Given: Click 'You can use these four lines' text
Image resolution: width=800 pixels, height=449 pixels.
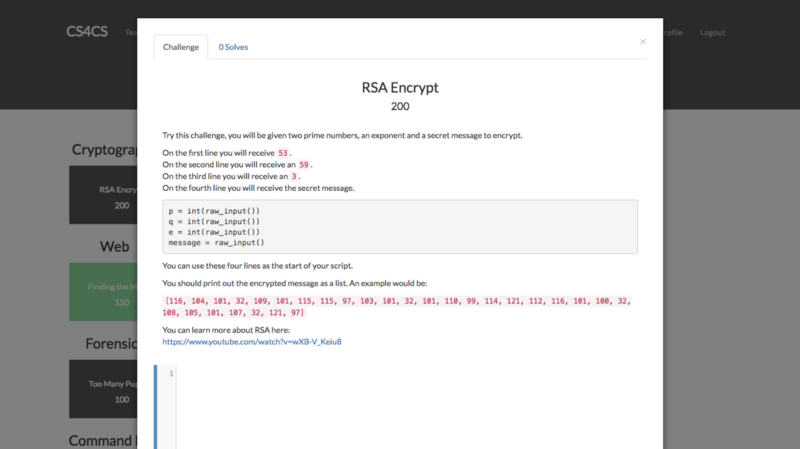Looking at the screenshot, I should 257,266.
